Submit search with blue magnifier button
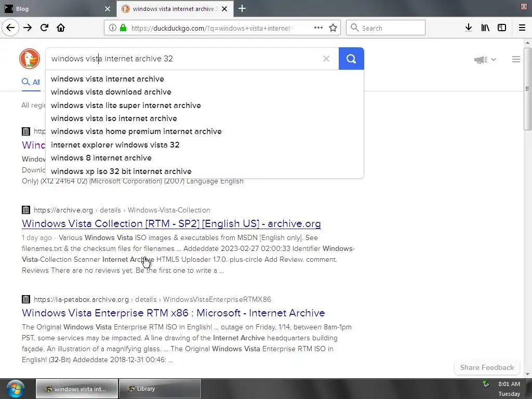The image size is (532, 399). [x=351, y=59]
